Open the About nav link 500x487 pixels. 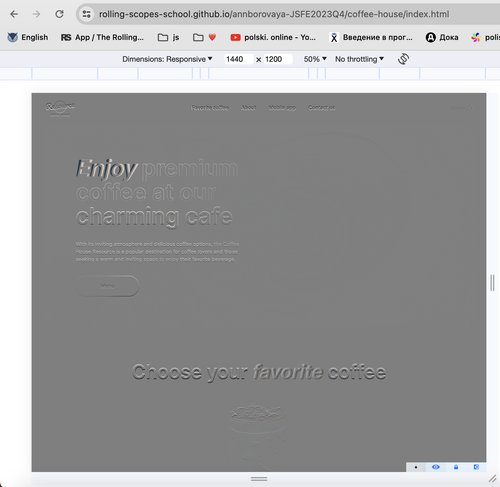point(249,107)
